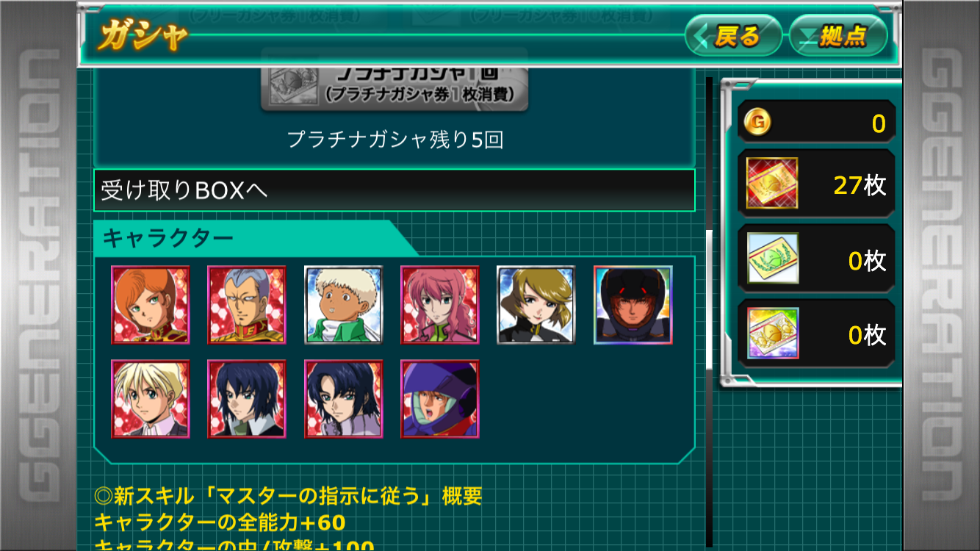This screenshot has height=551, width=980.
Task: Go back with the 戻る button
Action: coord(733,35)
